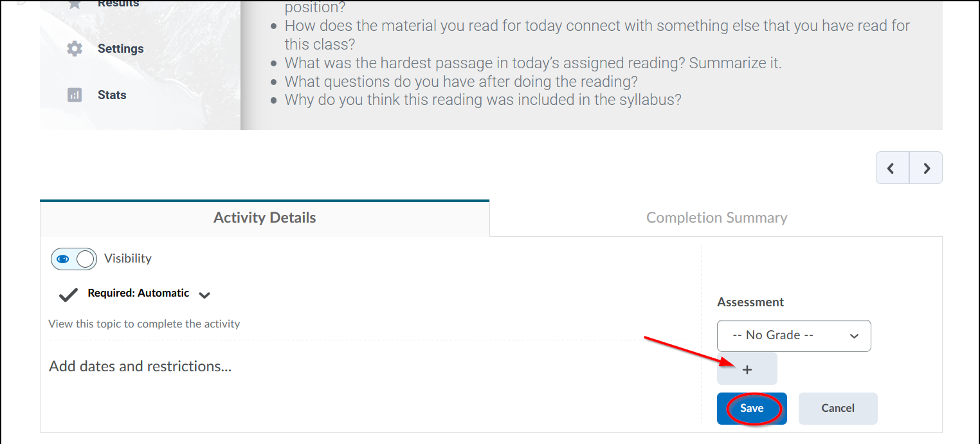Click the Assessment heading label
The width and height of the screenshot is (980, 444).
[750, 302]
